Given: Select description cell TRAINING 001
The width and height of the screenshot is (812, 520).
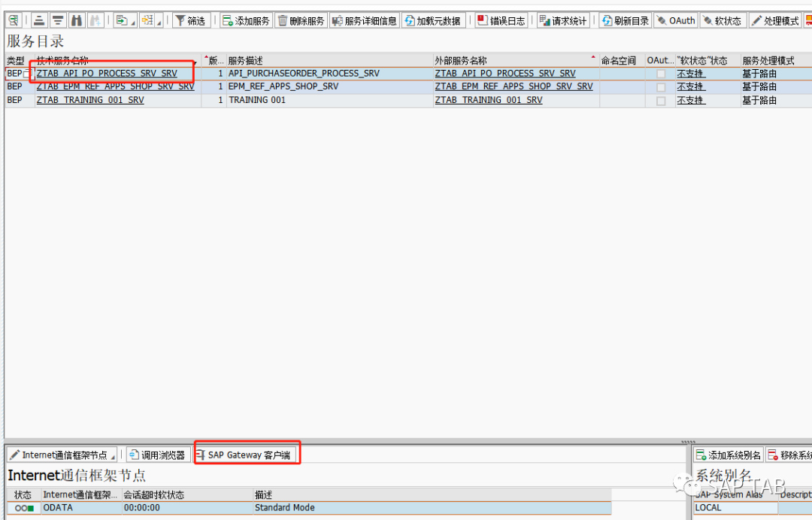Looking at the screenshot, I should [x=329, y=100].
